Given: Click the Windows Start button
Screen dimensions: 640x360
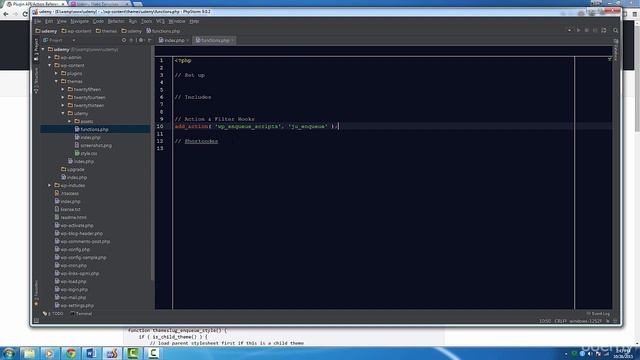Looking at the screenshot, I should coord(8,353).
